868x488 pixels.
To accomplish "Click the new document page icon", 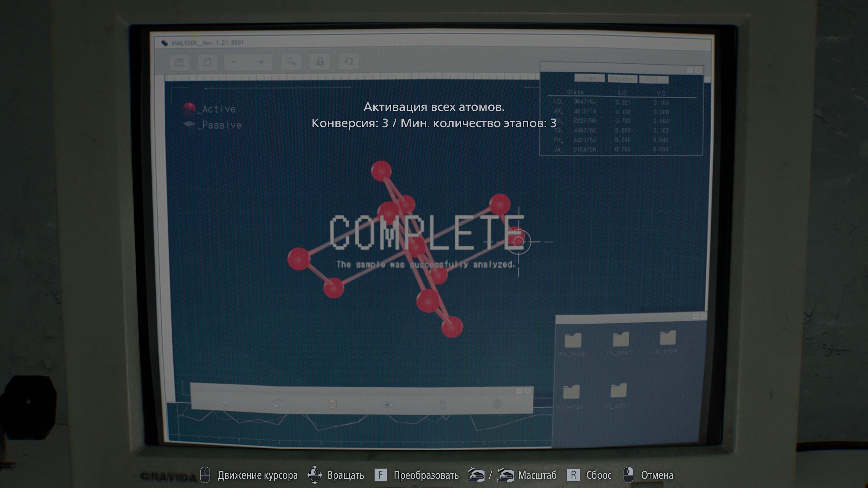I will 207,62.
